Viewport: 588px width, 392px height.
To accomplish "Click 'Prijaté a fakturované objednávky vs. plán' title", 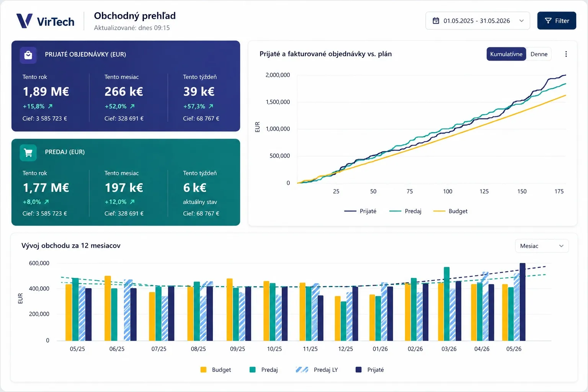I will pyautogui.click(x=325, y=54).
